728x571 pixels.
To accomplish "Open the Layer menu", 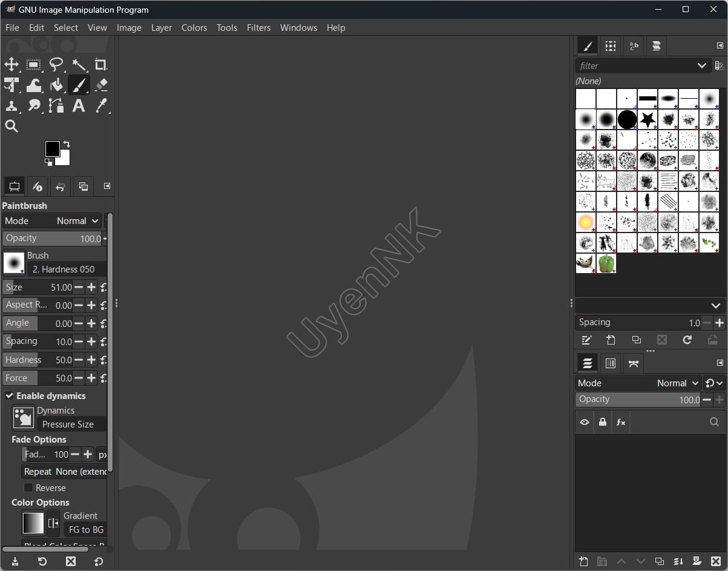I will [162, 28].
